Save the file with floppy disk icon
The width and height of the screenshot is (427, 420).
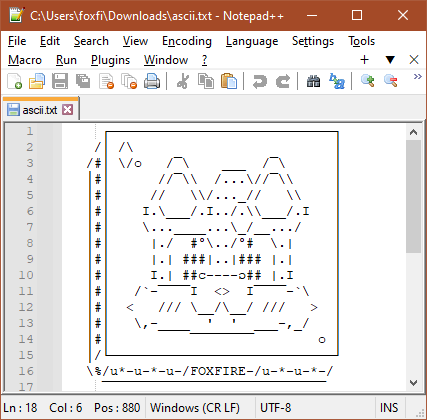(x=60, y=81)
